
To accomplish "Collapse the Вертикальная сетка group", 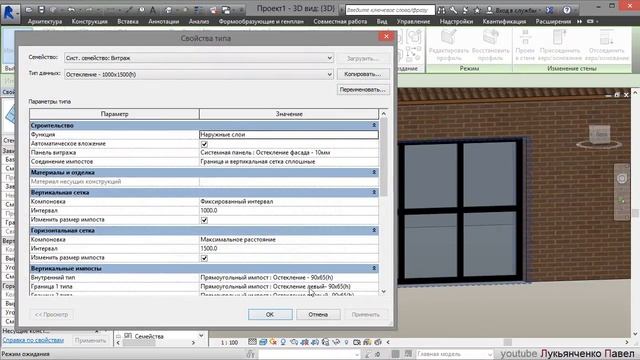I will coord(373,192).
